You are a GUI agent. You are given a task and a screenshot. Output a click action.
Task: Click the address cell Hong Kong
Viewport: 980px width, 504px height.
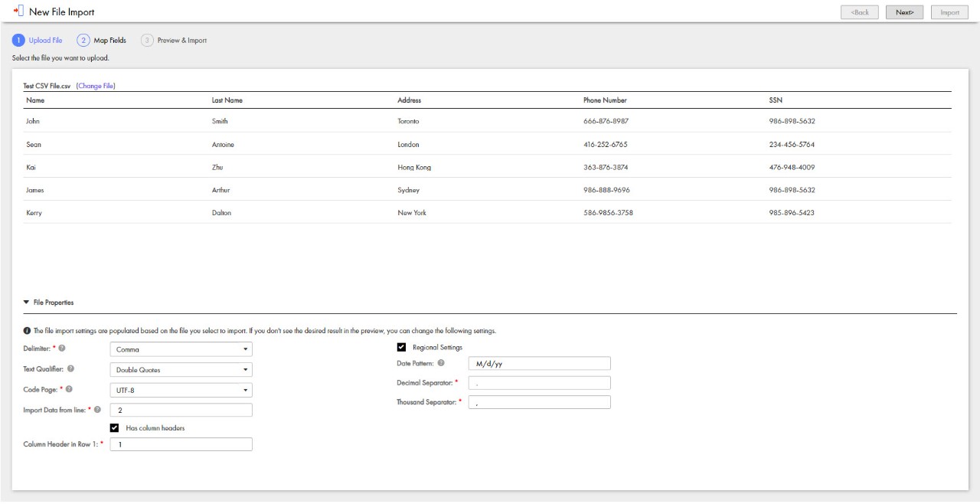click(414, 167)
